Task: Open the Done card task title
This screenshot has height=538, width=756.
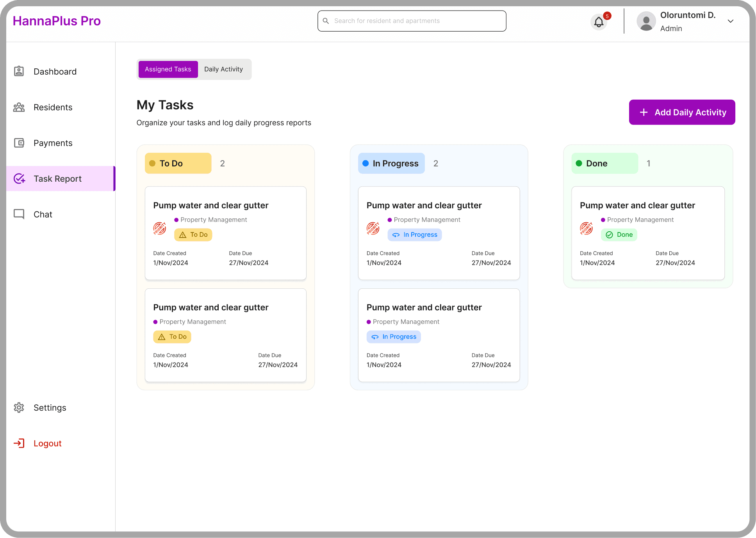Action: click(637, 206)
